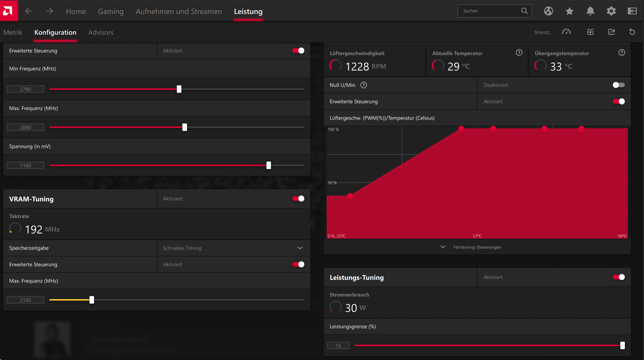The height and width of the screenshot is (360, 644).
Task: Click the stress test gauge icon
Action: tap(566, 32)
